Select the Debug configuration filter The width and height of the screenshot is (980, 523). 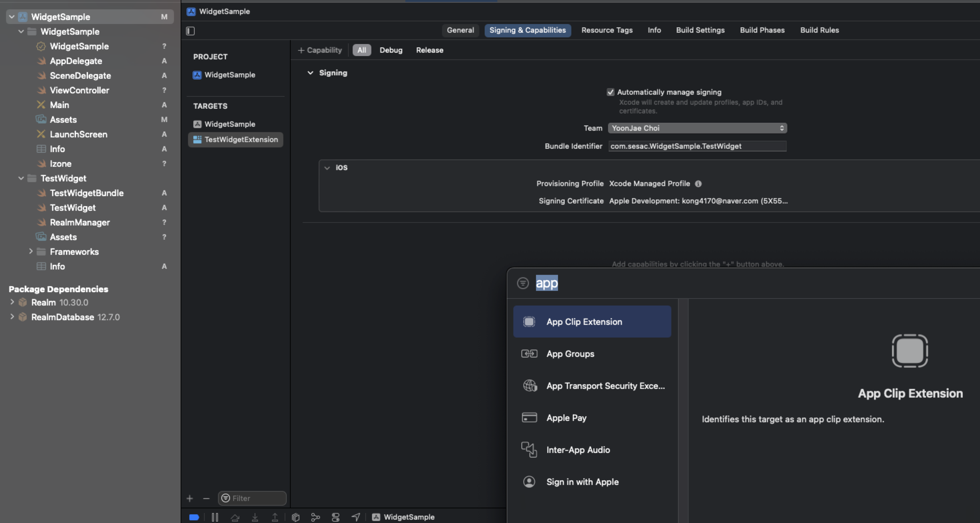click(x=391, y=50)
